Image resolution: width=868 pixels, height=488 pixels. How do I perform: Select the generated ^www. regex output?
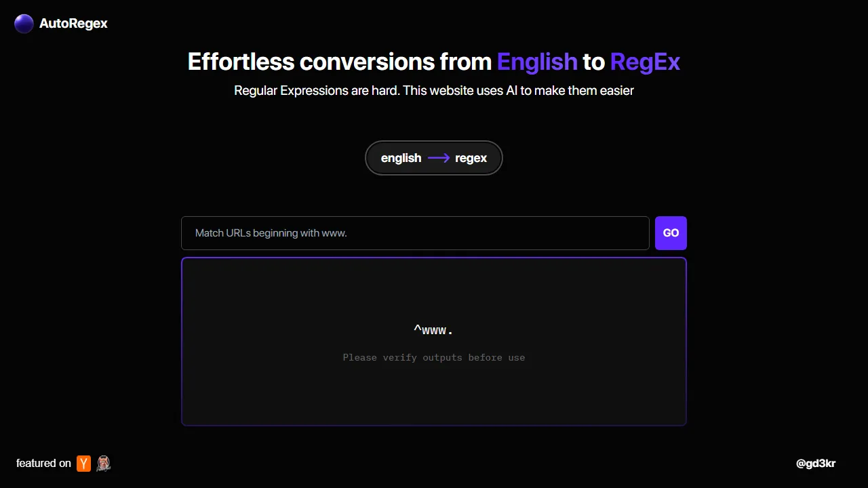click(433, 331)
